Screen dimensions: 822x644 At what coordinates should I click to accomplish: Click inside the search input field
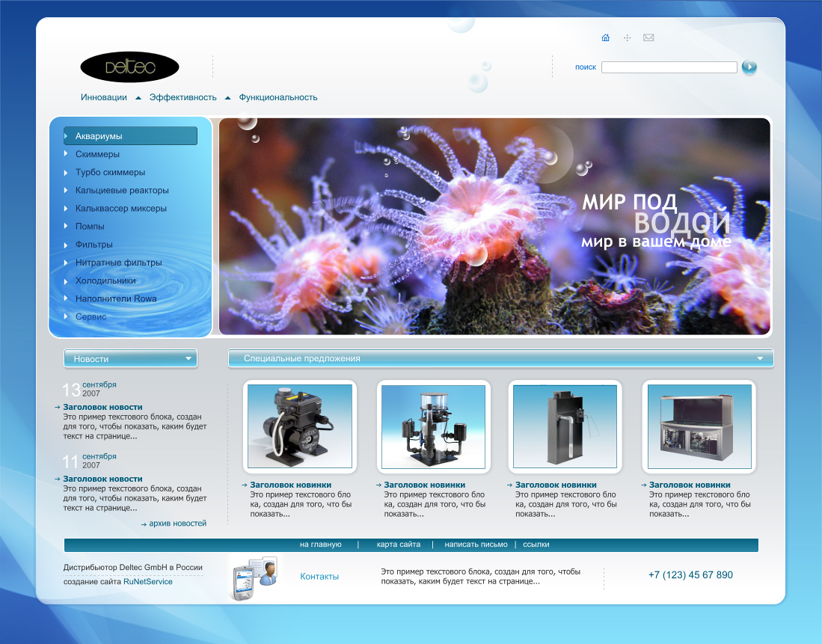669,67
